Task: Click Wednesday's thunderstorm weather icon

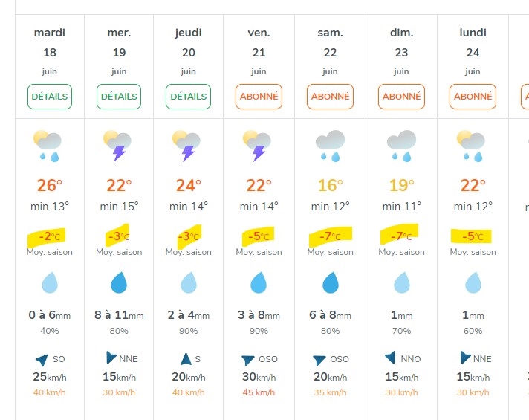Action: click(x=117, y=146)
